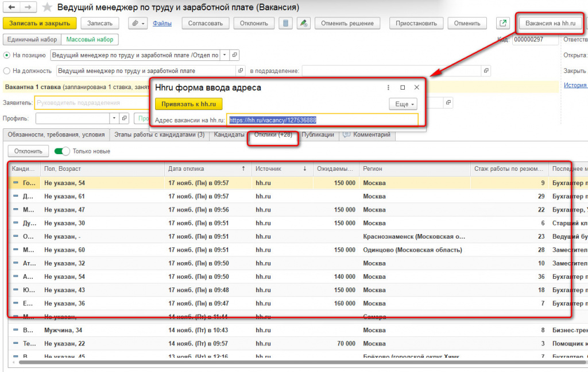The image size is (588, 372).
Task: Click the back navigation arrow
Action: click(x=12, y=7)
